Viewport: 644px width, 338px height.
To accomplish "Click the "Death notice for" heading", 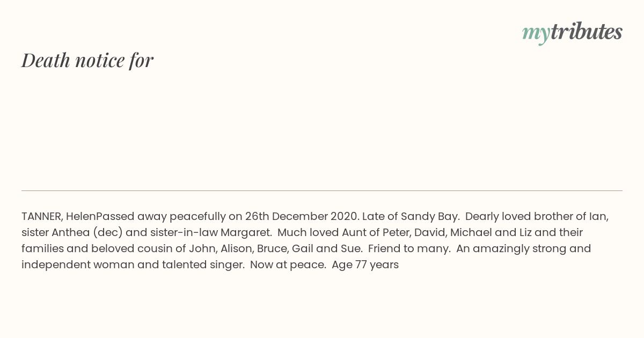I will [x=87, y=60].
